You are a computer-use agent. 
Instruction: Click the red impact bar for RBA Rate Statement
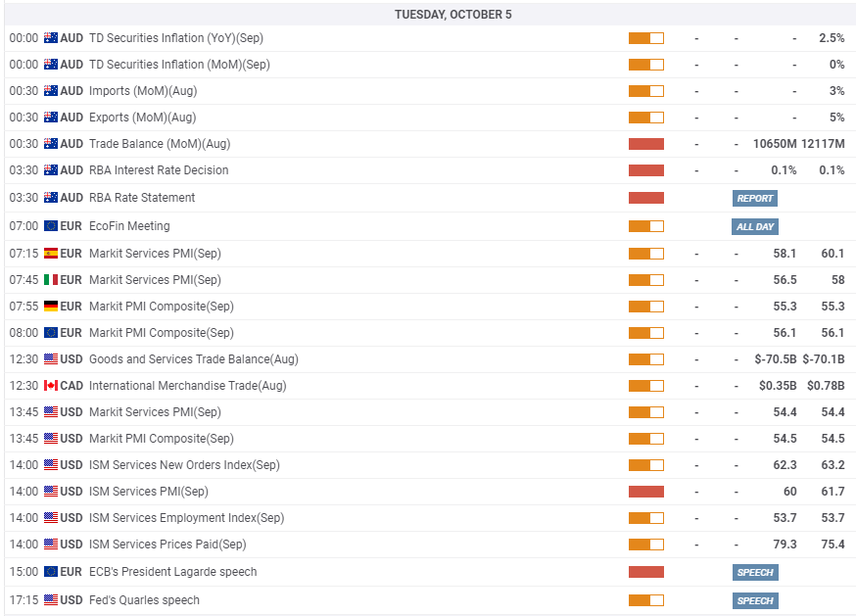(x=646, y=198)
